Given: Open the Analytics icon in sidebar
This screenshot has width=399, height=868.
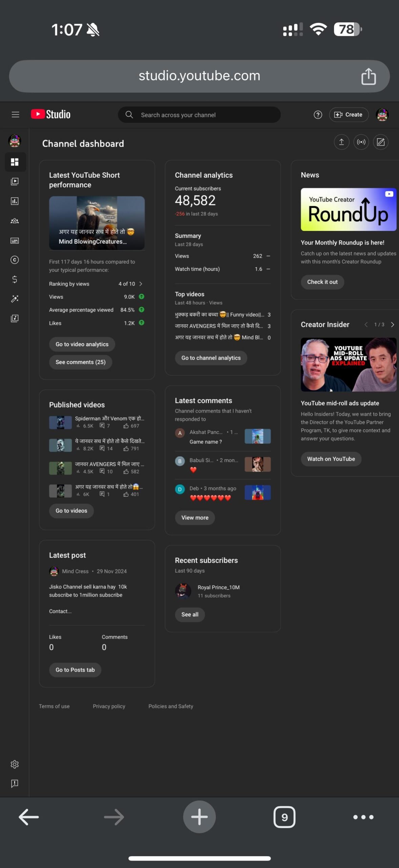Looking at the screenshot, I should coord(15,201).
